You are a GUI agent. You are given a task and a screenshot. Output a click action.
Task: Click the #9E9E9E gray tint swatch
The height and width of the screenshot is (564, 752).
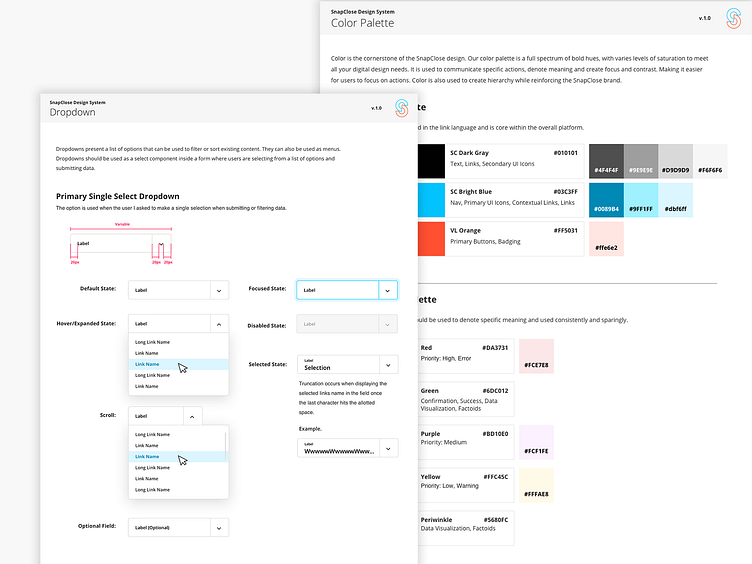[x=641, y=162]
